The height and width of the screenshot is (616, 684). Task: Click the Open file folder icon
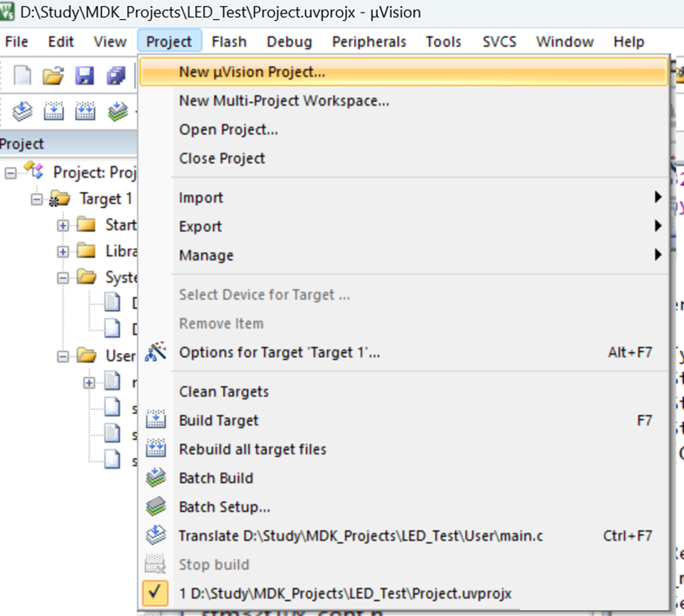coord(53,75)
